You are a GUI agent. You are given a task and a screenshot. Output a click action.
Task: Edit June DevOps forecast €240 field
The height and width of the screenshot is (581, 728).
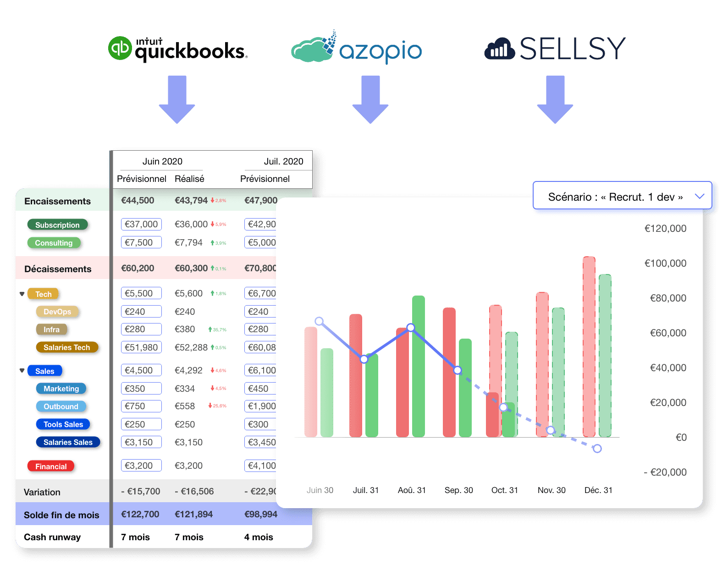[x=141, y=312]
